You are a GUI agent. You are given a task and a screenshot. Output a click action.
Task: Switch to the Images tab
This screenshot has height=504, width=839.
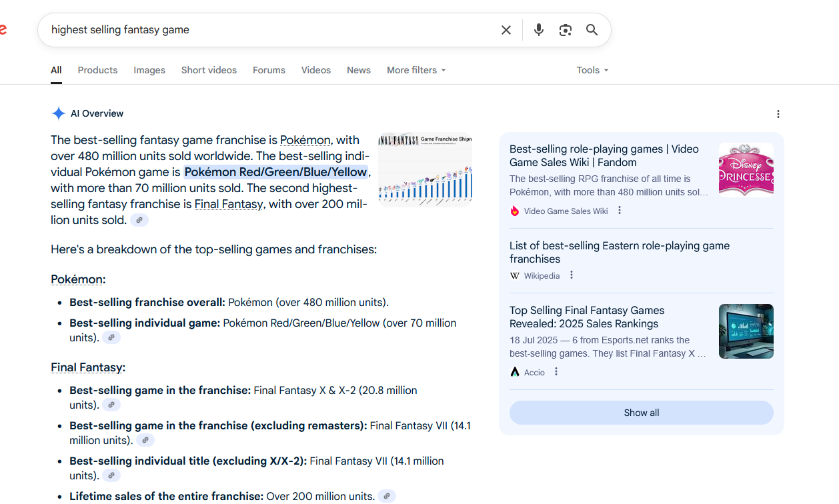(x=149, y=70)
